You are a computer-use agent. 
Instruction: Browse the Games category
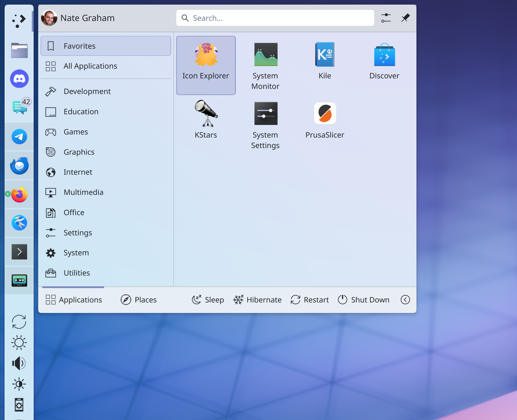click(106, 132)
